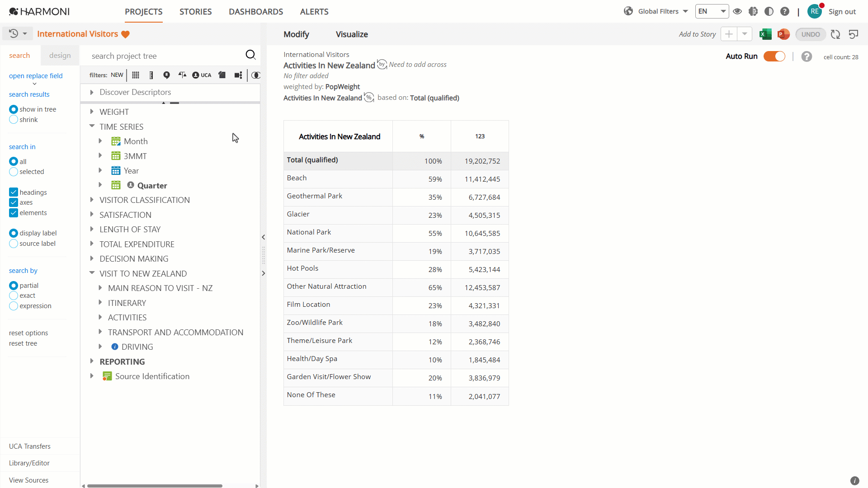Screen dimensions: 868x488
Task: Click the info icon at bottom right
Action: click(854, 481)
